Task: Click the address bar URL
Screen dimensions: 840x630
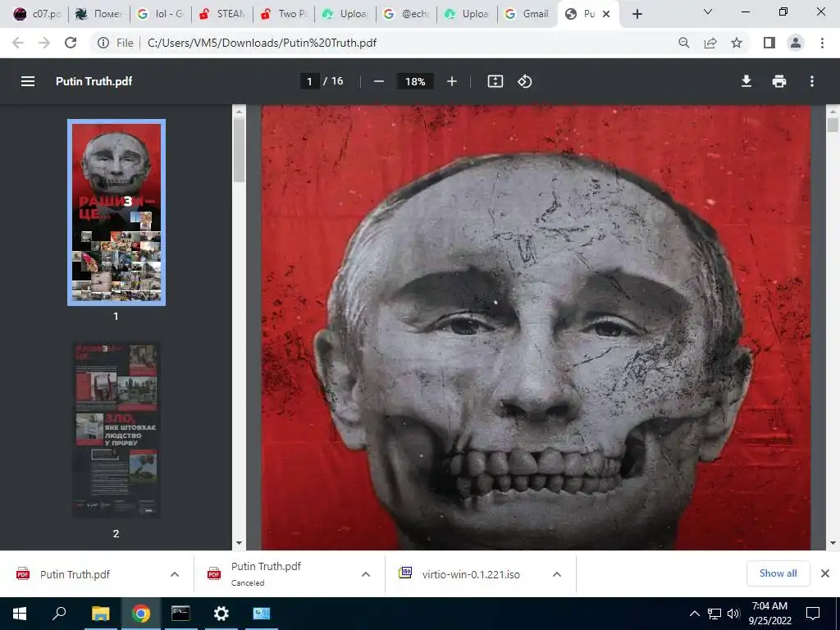Action: 262,43
